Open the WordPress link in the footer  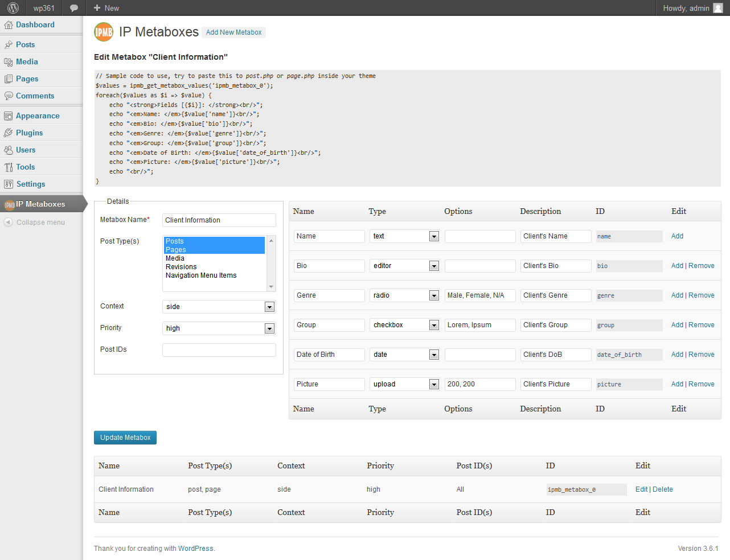196,549
